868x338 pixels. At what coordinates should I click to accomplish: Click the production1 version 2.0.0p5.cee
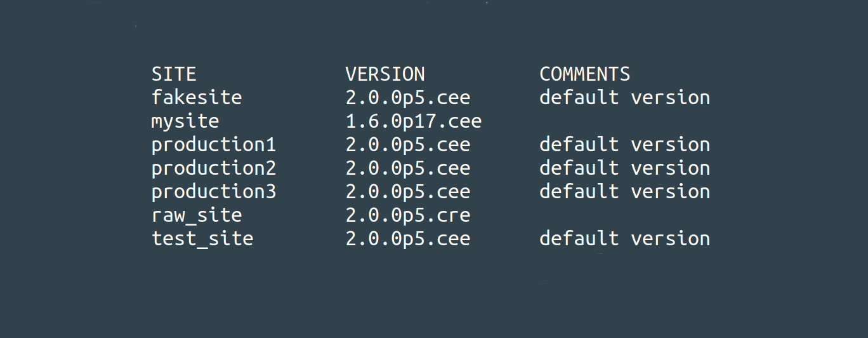point(408,145)
